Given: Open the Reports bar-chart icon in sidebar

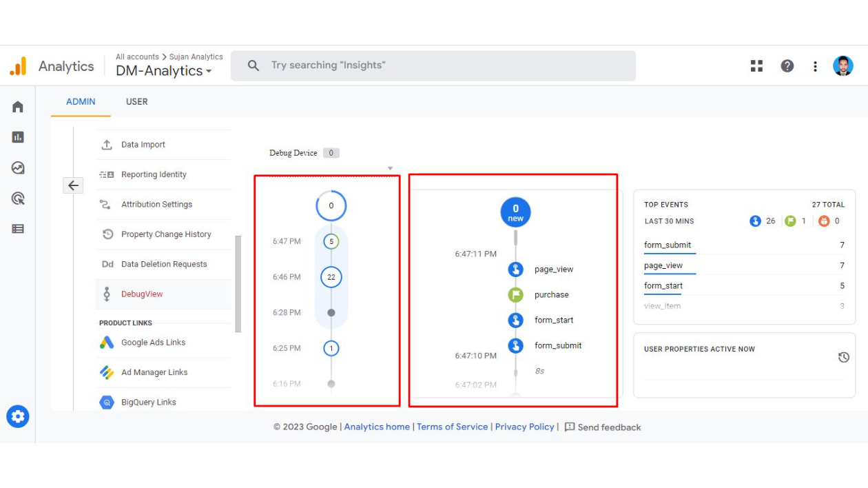Looking at the screenshot, I should point(18,137).
